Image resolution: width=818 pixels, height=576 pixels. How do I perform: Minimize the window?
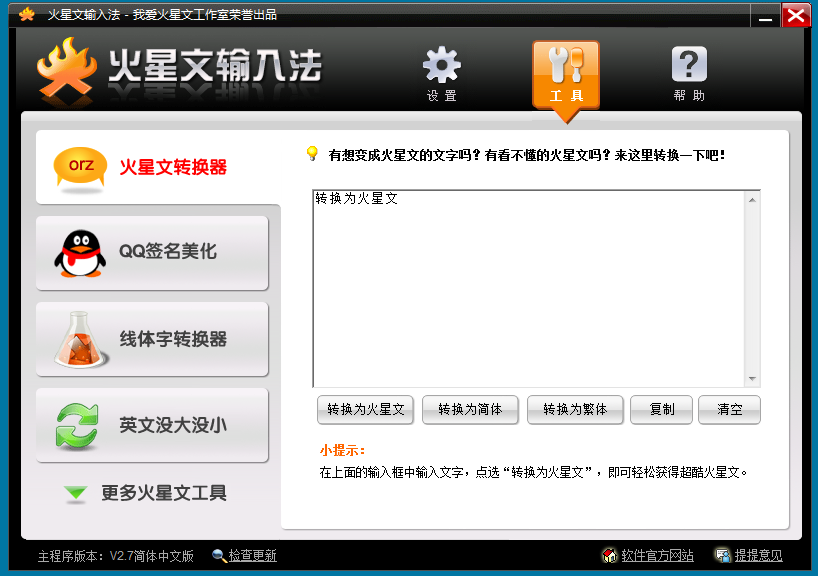pyautogui.click(x=765, y=15)
